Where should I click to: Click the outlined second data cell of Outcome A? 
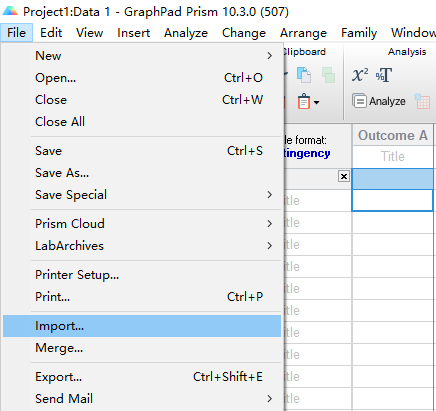click(x=393, y=200)
